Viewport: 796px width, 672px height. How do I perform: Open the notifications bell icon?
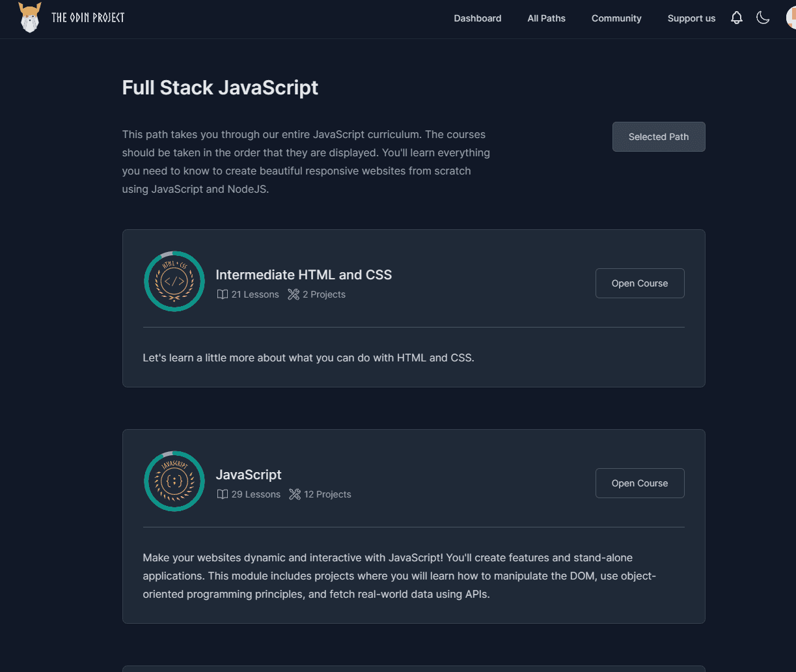point(737,18)
